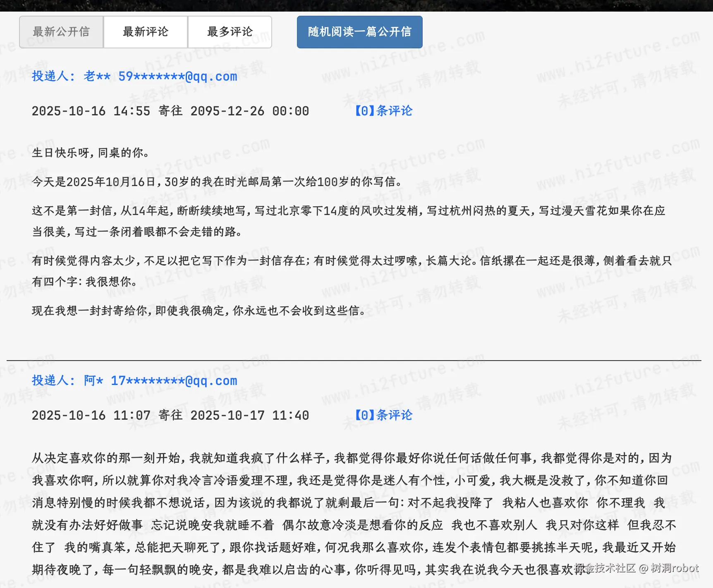
Task: Click the send date 2025-10-16 14:55
Action: click(x=91, y=111)
